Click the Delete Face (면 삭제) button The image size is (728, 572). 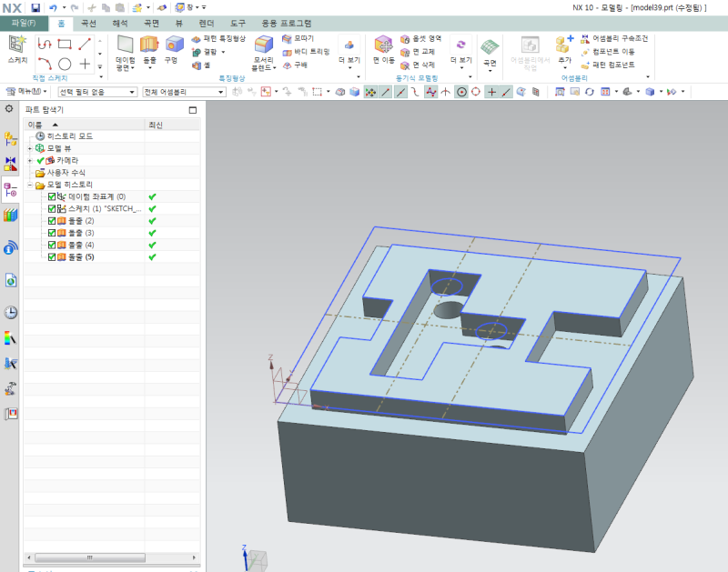click(x=422, y=65)
